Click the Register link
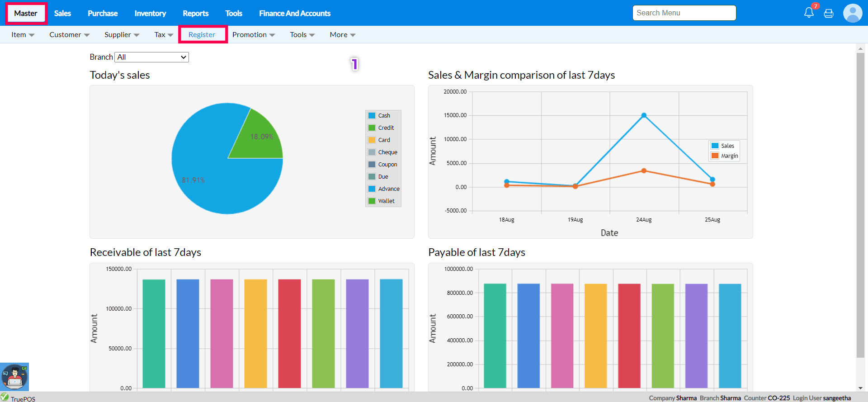The height and width of the screenshot is (402, 868). (202, 35)
